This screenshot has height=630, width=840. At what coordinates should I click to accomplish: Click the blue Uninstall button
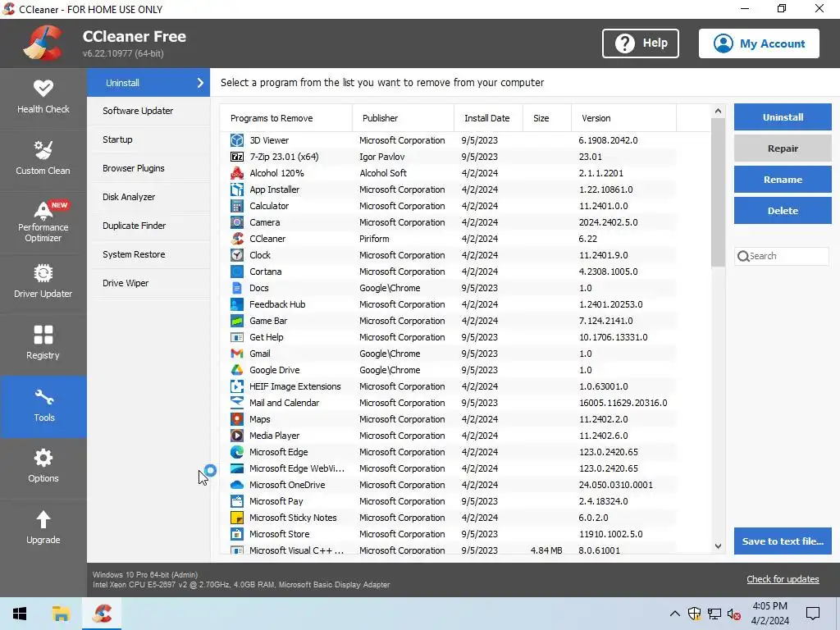coord(782,117)
